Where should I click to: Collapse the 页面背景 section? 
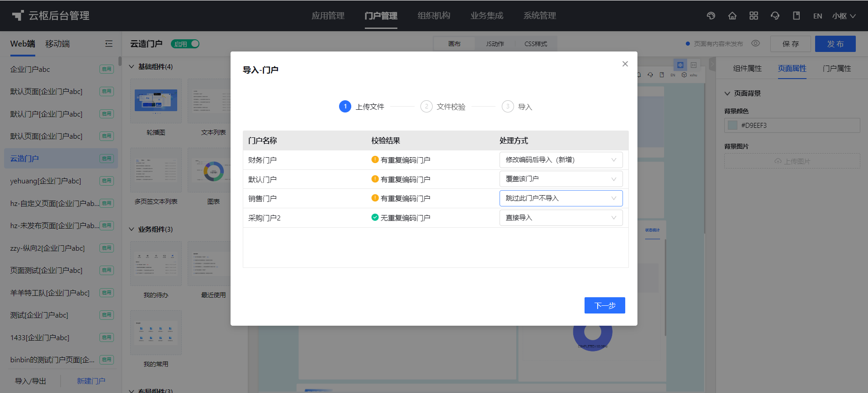pos(727,94)
